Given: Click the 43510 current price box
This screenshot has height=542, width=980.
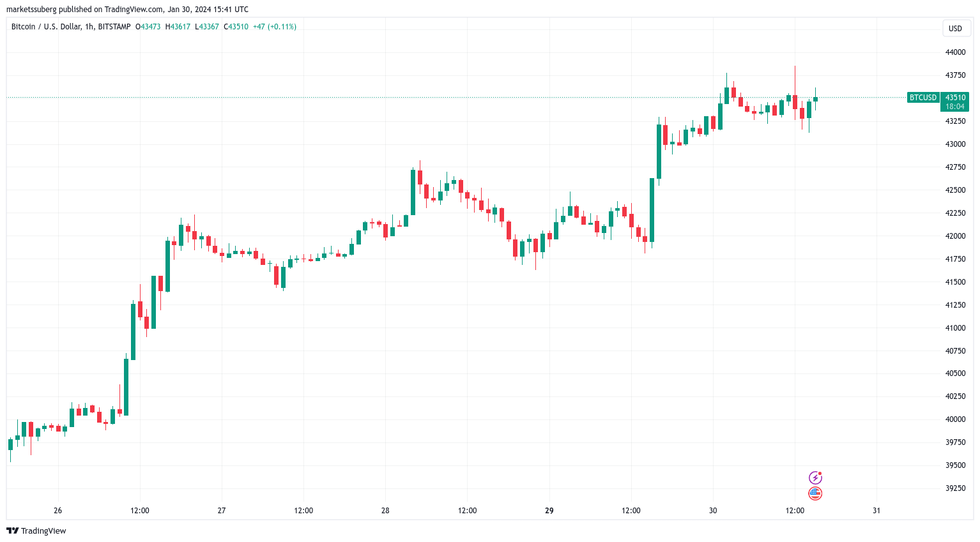Looking at the screenshot, I should click(x=955, y=98).
